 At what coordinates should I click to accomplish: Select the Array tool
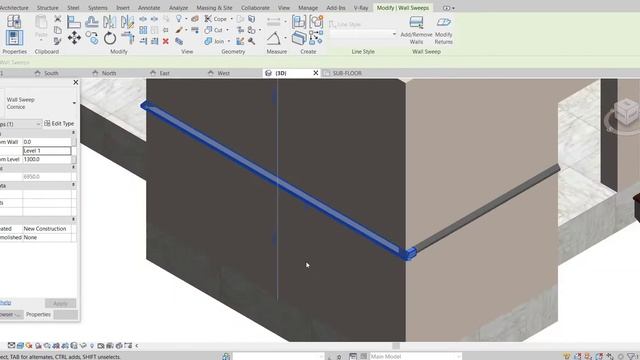tap(143, 30)
